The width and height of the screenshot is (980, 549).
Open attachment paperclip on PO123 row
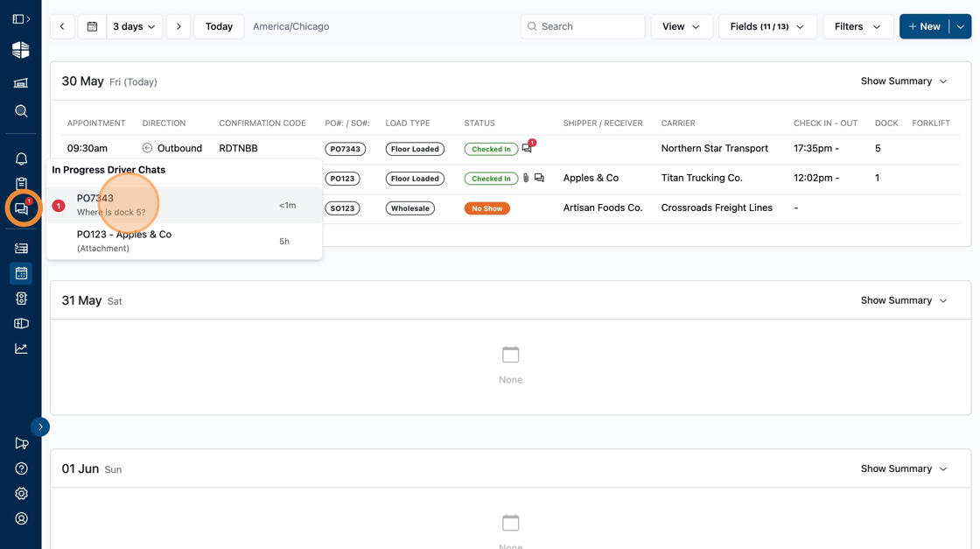tap(526, 179)
